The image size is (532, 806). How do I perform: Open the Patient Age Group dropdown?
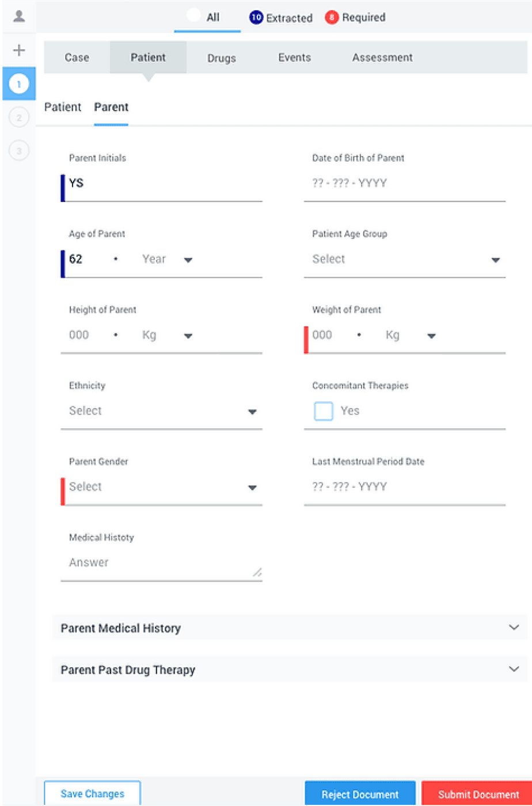[x=405, y=260]
